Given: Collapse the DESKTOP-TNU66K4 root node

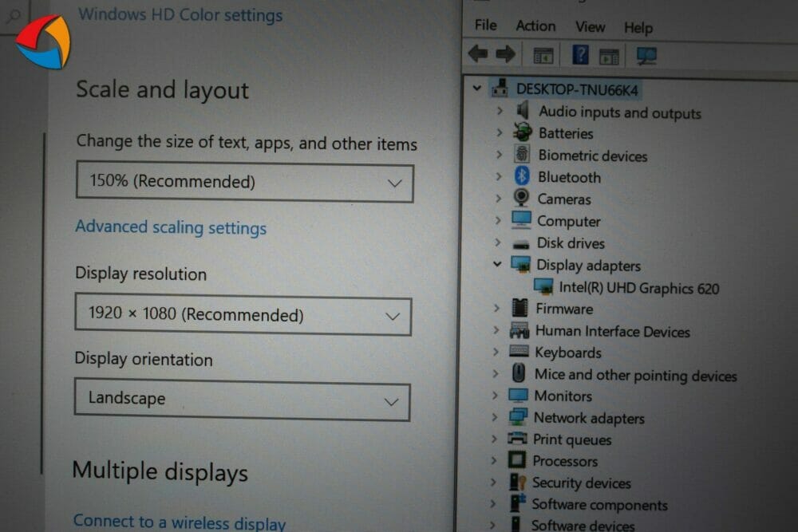Looking at the screenshot, I should 477,88.
